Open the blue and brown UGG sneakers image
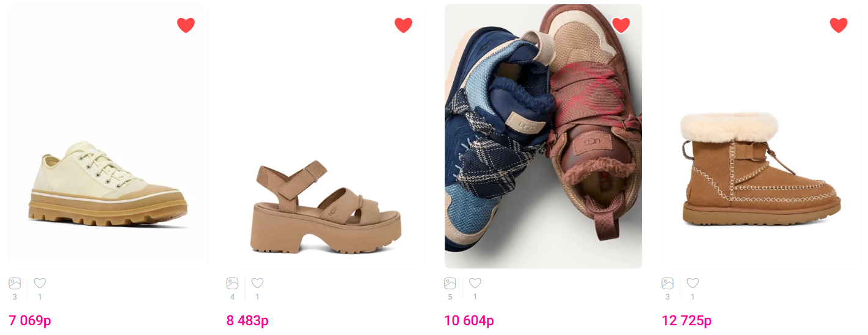Screen dimensions: 868x335 tap(544, 137)
